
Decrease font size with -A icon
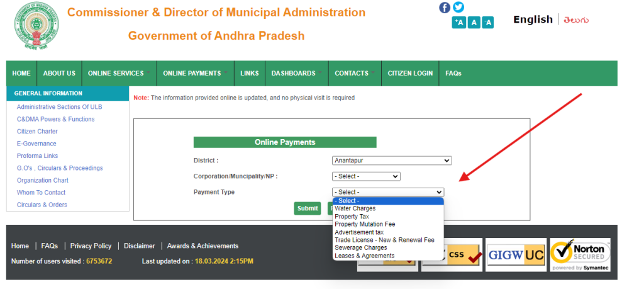pos(488,23)
